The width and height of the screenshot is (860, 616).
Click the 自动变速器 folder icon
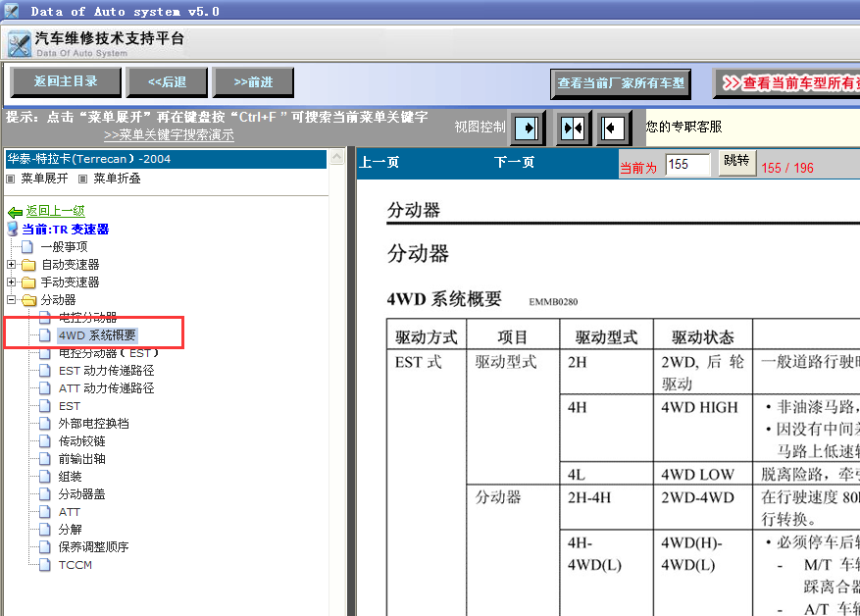click(28, 265)
